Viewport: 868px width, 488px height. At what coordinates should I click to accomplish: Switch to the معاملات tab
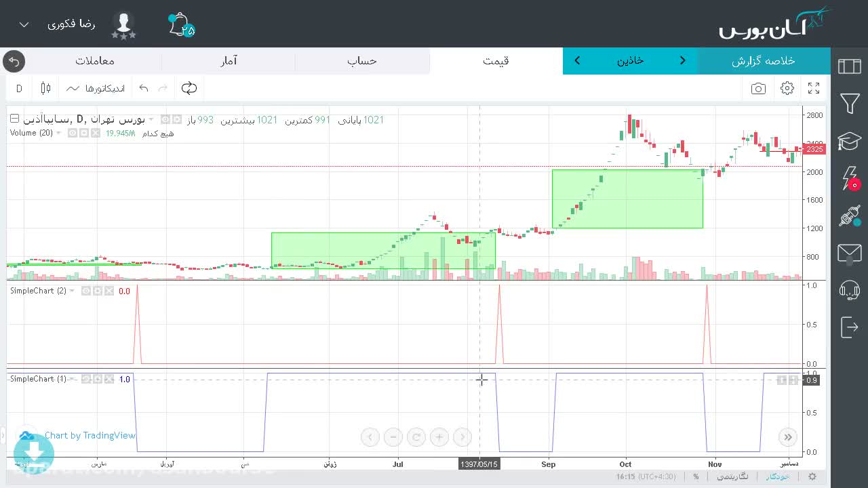(95, 61)
